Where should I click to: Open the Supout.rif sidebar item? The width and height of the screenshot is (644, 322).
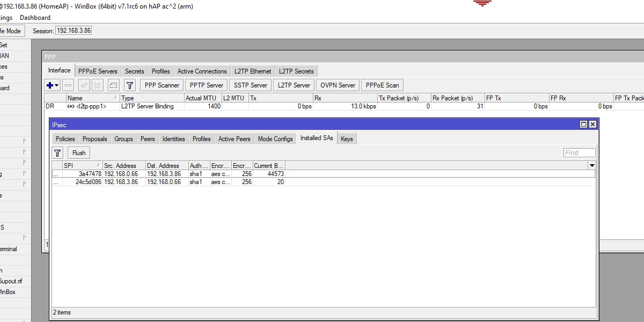(11, 281)
